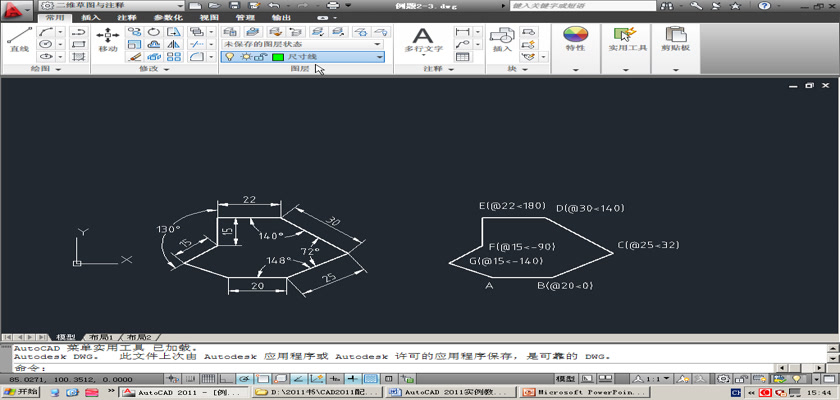The width and height of the screenshot is (840, 400).
Task: Click the green layer color swatch
Action: (278, 57)
